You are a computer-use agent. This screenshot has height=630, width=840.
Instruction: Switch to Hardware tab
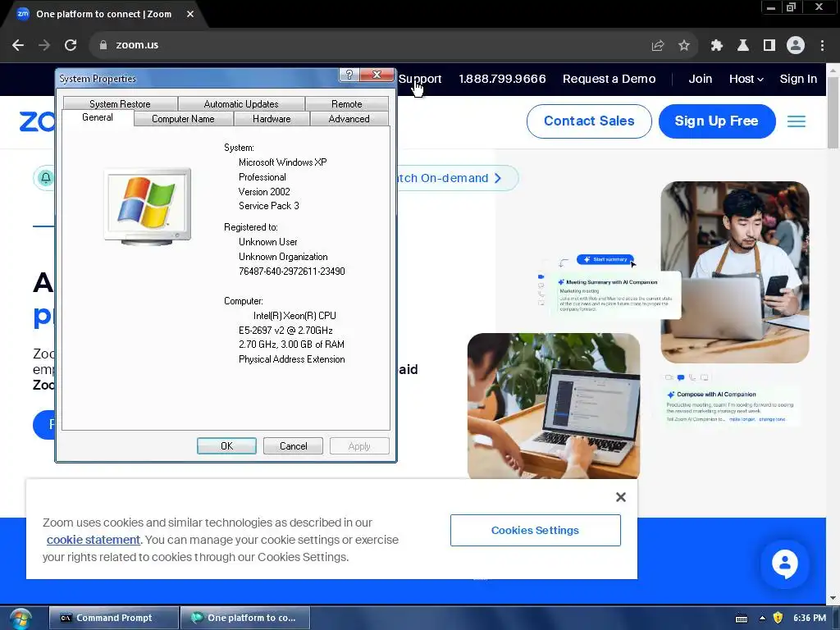pyautogui.click(x=272, y=119)
